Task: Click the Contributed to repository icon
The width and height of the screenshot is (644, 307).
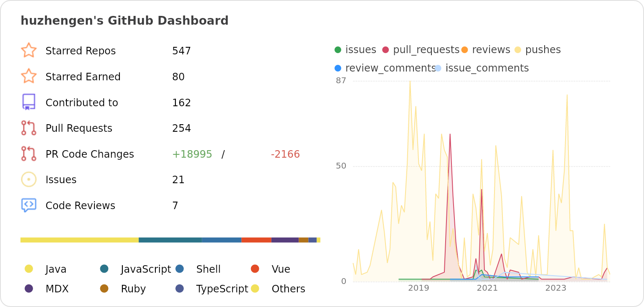Action: pyautogui.click(x=29, y=102)
